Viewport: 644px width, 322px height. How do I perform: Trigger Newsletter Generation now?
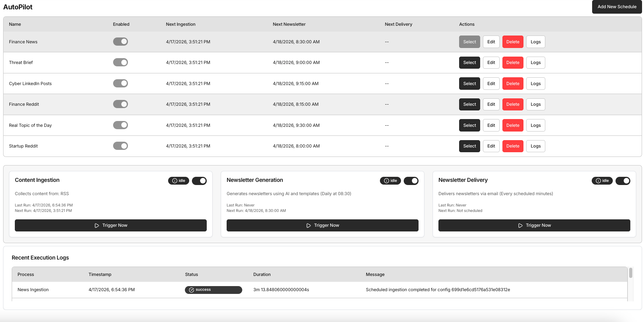pos(323,225)
